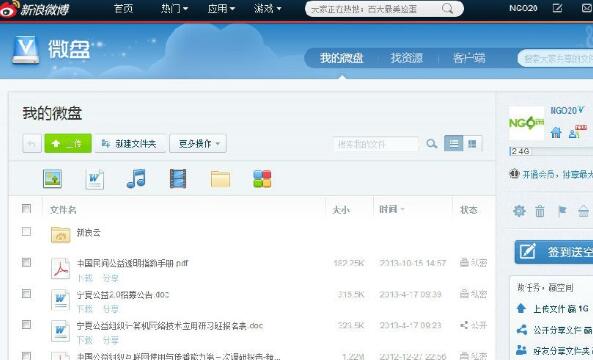
Task: Click the Sina Weibo logo
Action: click(35, 9)
